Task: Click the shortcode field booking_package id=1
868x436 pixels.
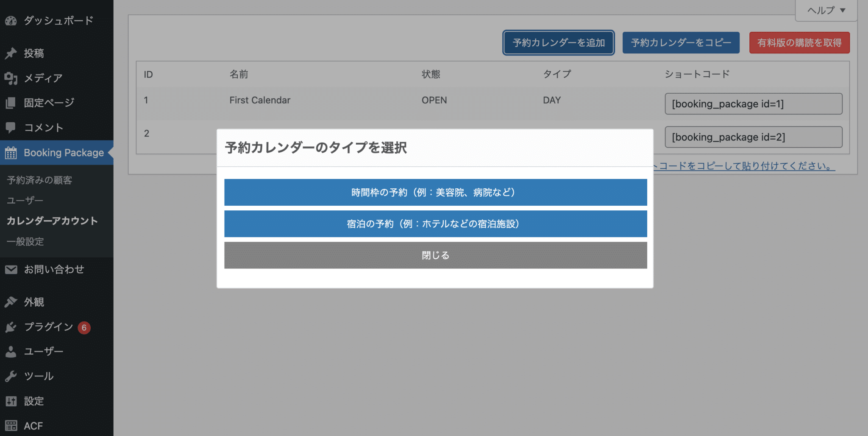Action: coord(753,104)
